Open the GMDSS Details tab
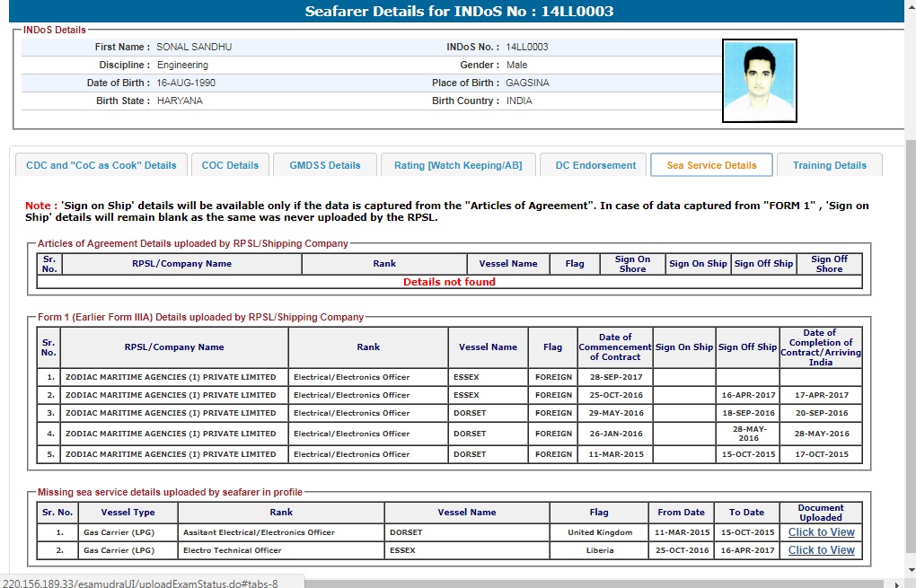 click(x=324, y=165)
